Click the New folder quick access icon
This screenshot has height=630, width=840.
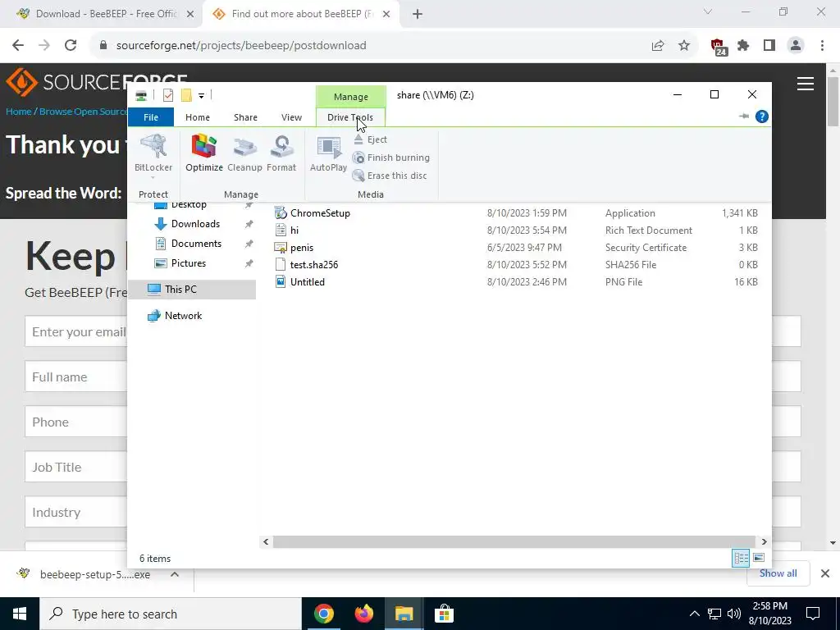[186, 95]
